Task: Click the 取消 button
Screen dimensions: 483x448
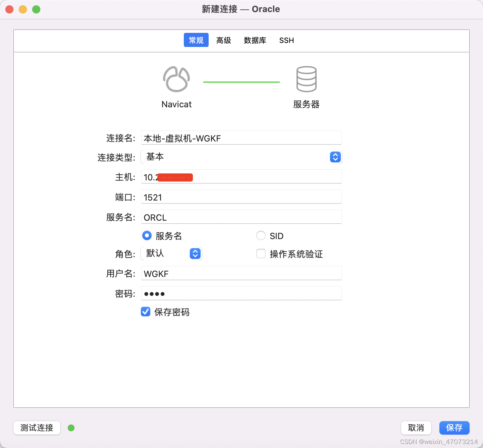Action: coord(416,428)
